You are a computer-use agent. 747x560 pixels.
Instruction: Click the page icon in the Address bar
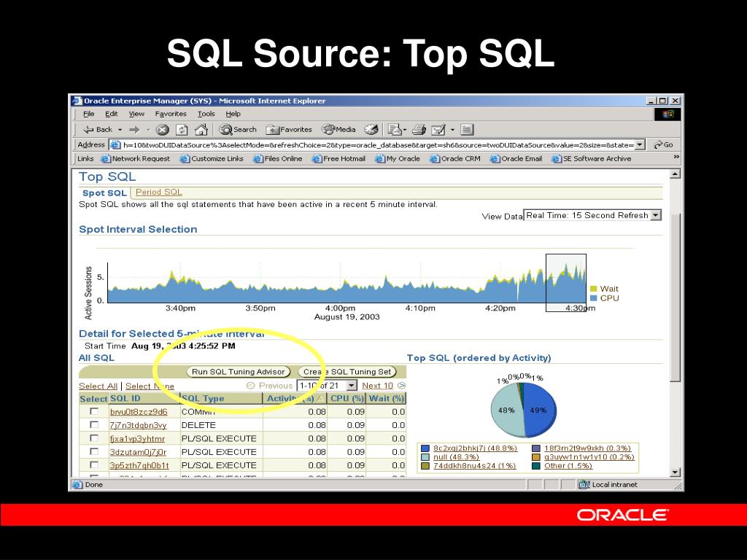click(x=115, y=145)
